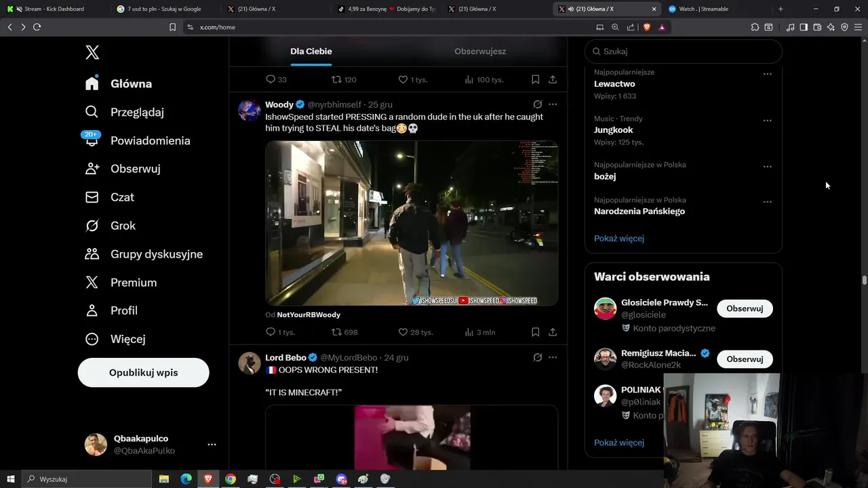Screen dimensions: 868x488
Task: Open Powiadomienia bell icon
Action: 92,140
